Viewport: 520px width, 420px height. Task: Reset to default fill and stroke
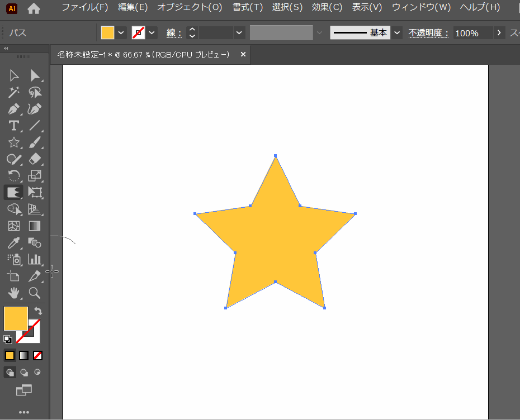point(7,339)
